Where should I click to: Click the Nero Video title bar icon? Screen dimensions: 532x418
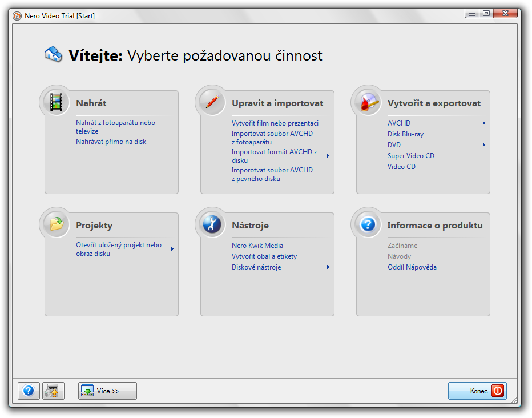point(17,16)
